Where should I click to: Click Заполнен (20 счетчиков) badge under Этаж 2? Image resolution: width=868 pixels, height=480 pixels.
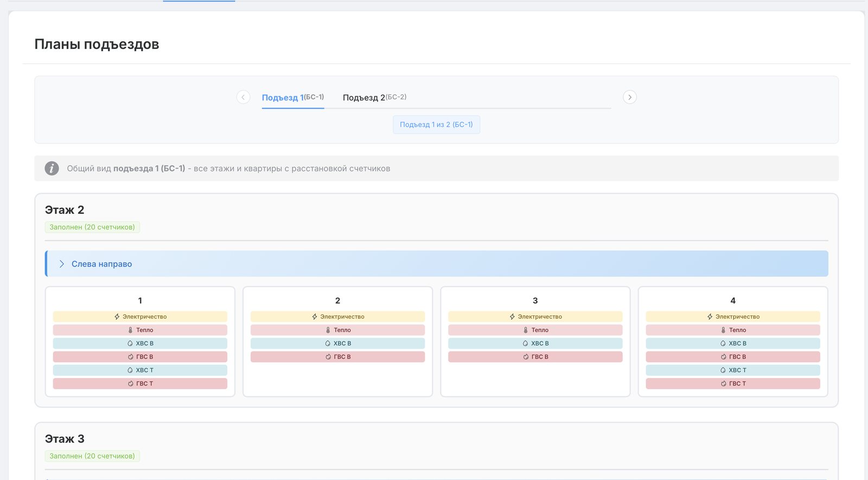click(92, 227)
